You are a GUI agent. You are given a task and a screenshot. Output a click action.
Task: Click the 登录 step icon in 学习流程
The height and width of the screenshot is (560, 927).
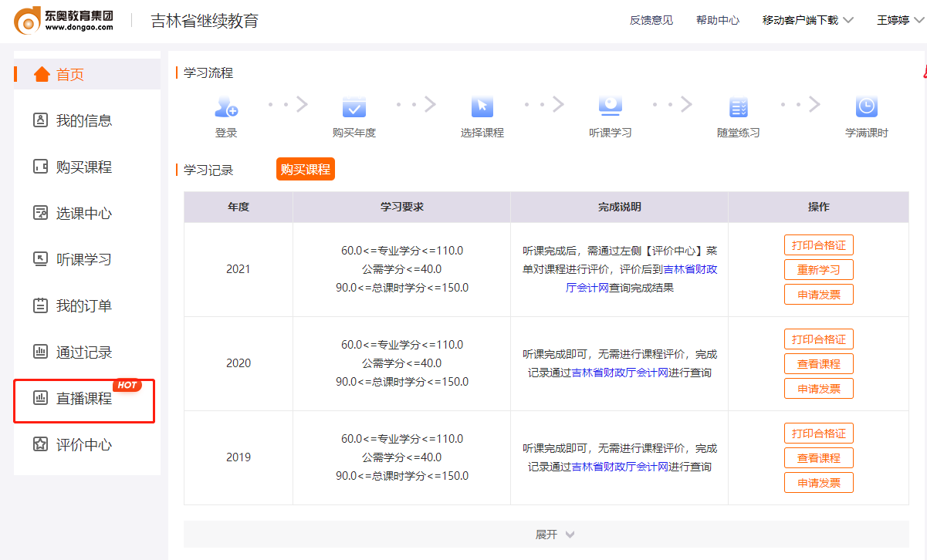tap(226, 106)
